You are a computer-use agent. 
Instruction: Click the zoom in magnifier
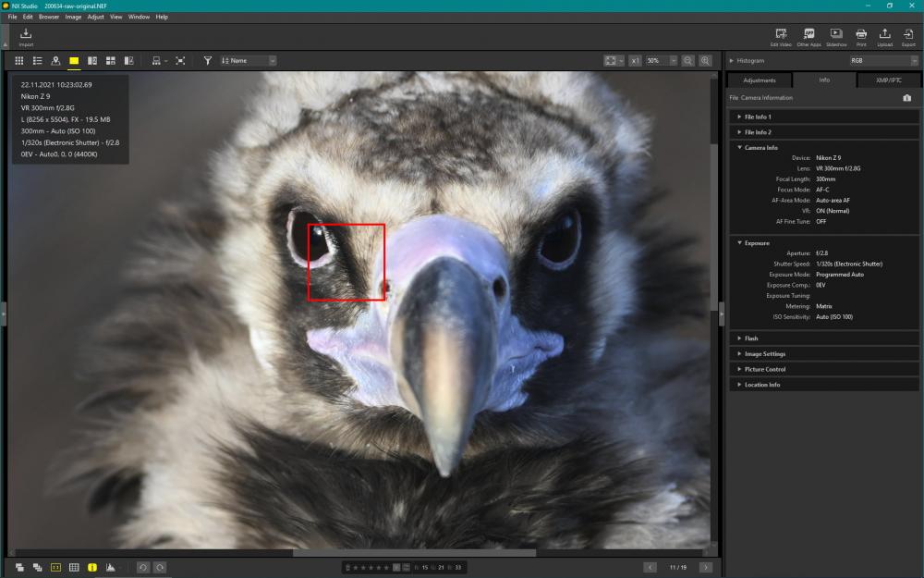coord(705,61)
